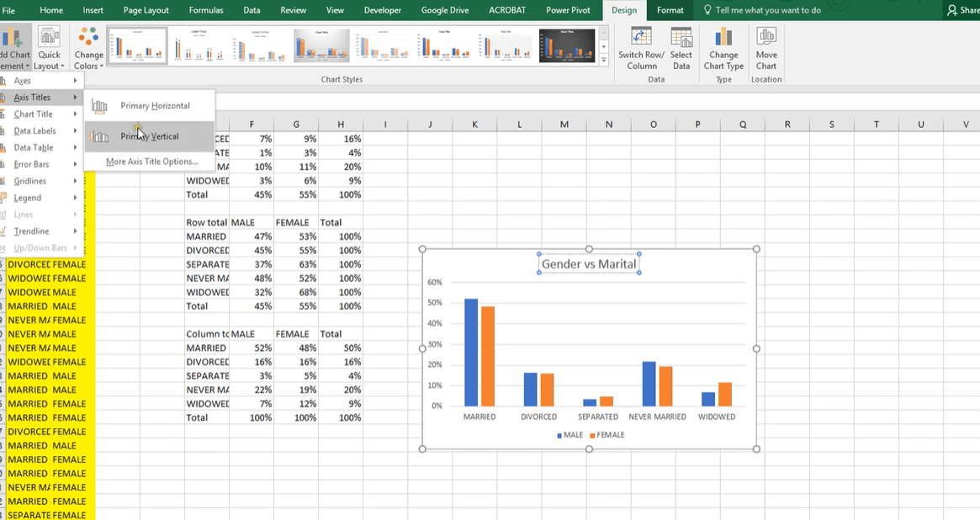Image resolution: width=980 pixels, height=520 pixels.
Task: Click the top-right chart resize handle
Action: pos(756,249)
